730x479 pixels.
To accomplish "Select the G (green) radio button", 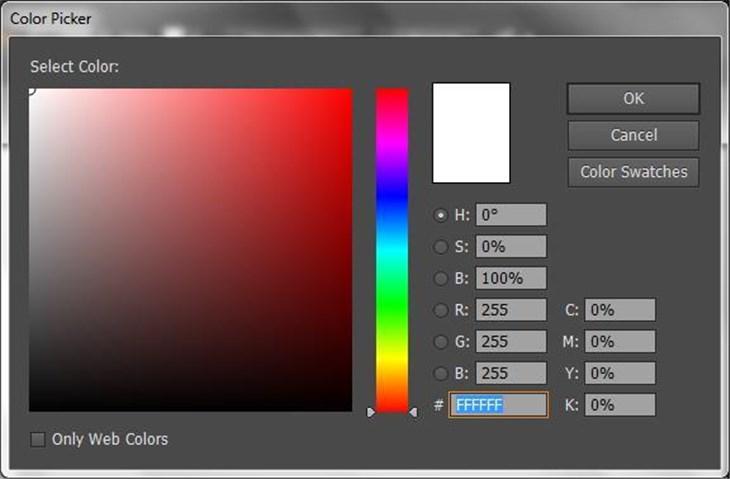I will click(440, 341).
